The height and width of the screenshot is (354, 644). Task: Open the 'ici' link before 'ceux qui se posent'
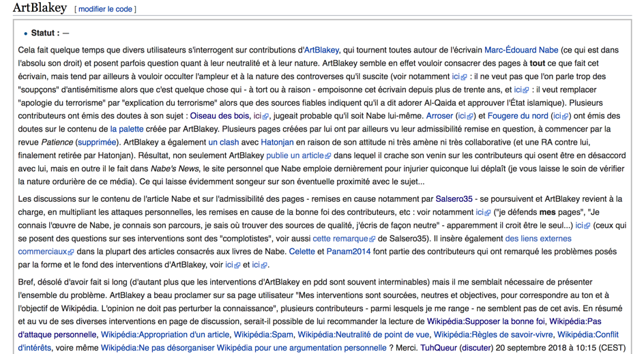[x=583, y=225]
